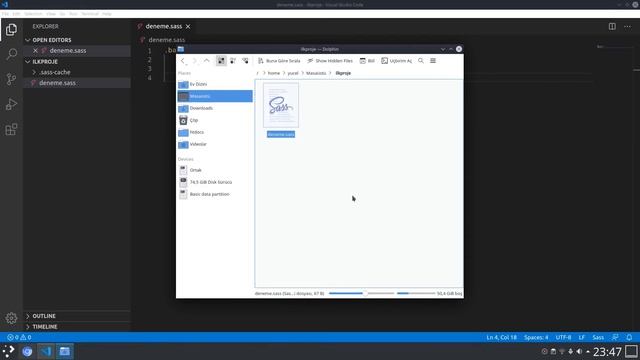Click the errors and warnings status indicator

19,338
